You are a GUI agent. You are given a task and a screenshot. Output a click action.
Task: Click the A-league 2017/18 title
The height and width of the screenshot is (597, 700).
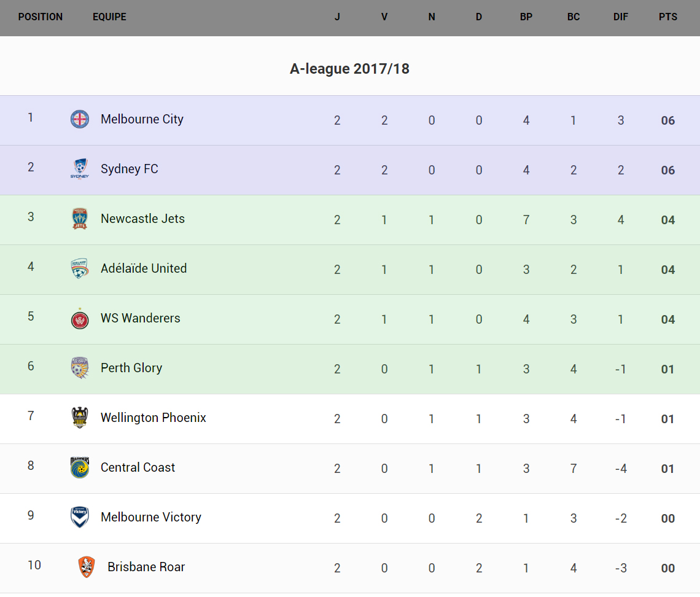[x=349, y=69]
